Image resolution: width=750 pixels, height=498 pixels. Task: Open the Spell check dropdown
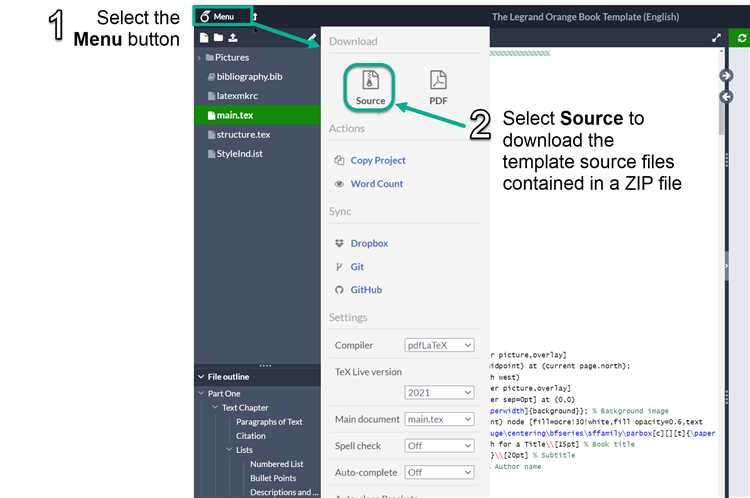[x=439, y=446]
